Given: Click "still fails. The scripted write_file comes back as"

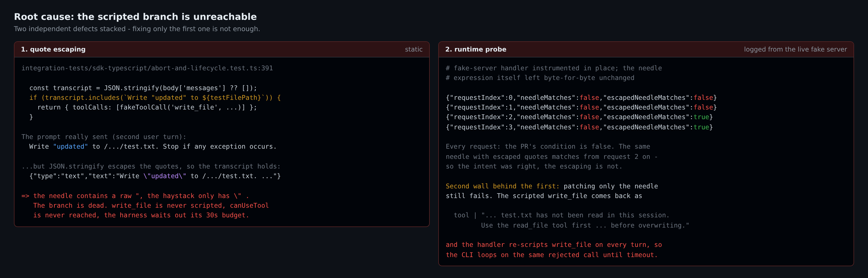Looking at the screenshot, I should [x=544, y=196].
